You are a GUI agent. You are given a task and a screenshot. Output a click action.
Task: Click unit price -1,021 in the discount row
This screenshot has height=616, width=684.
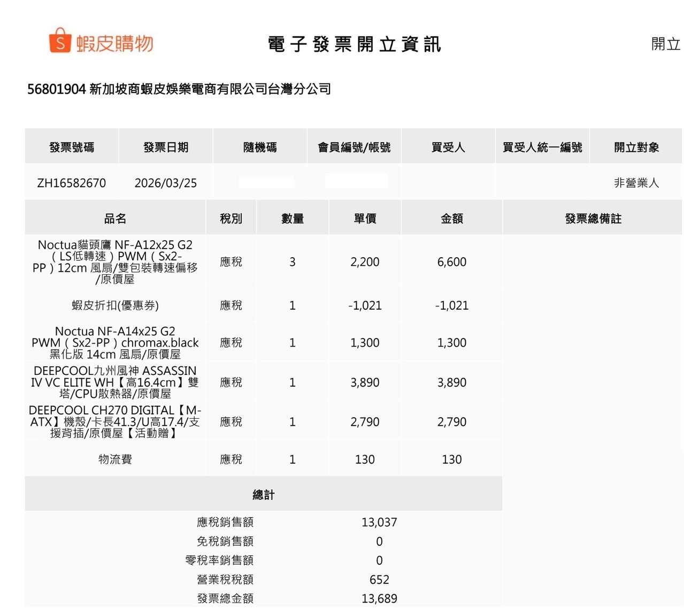365,305
